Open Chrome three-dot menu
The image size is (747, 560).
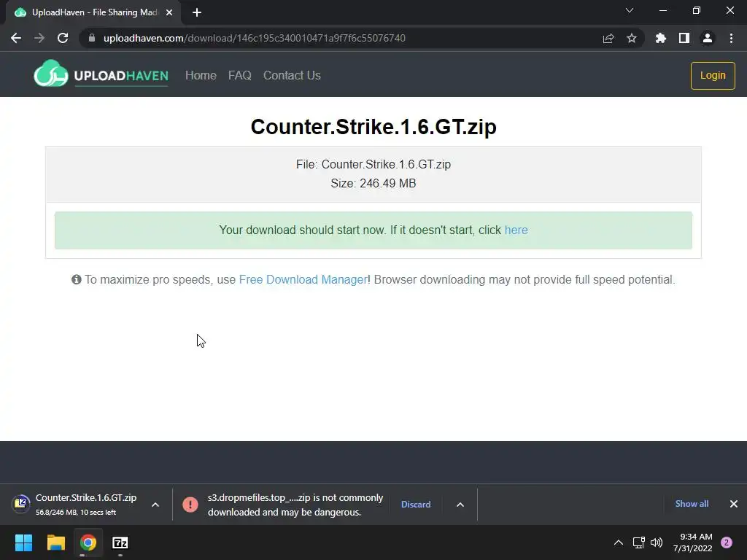(x=731, y=38)
